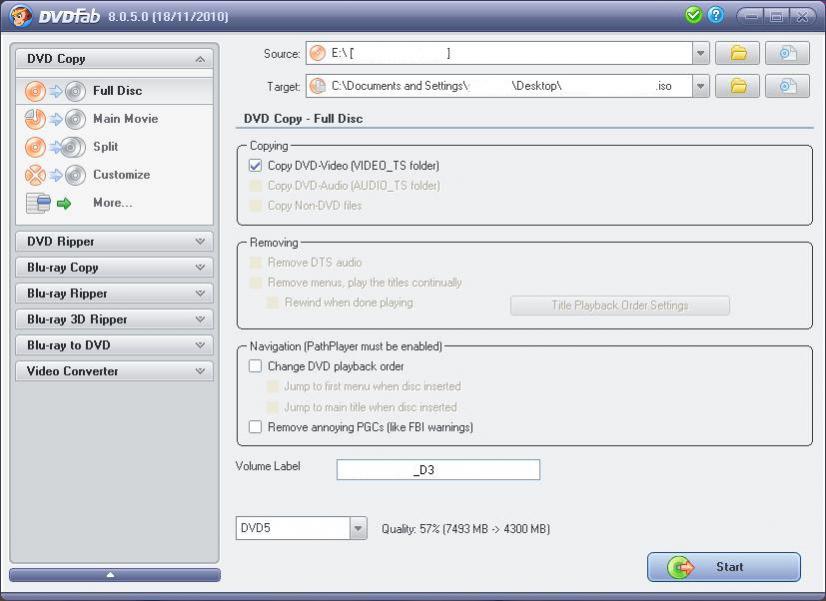
Task: Click the Full Disc source disc icon
Action: (x=35, y=91)
